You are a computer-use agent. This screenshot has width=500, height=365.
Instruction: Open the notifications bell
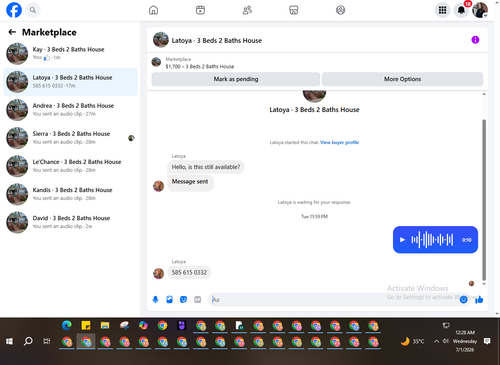coord(461,10)
